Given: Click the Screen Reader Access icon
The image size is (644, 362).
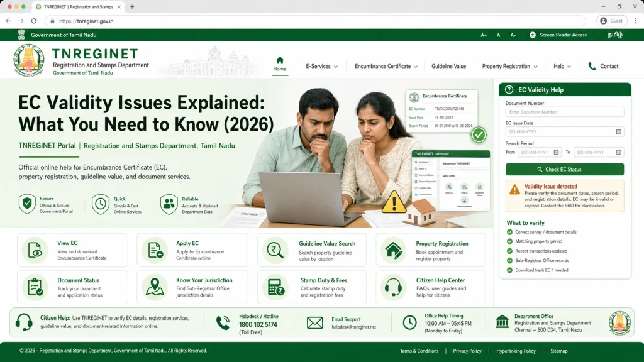Looking at the screenshot, I should [x=532, y=35].
